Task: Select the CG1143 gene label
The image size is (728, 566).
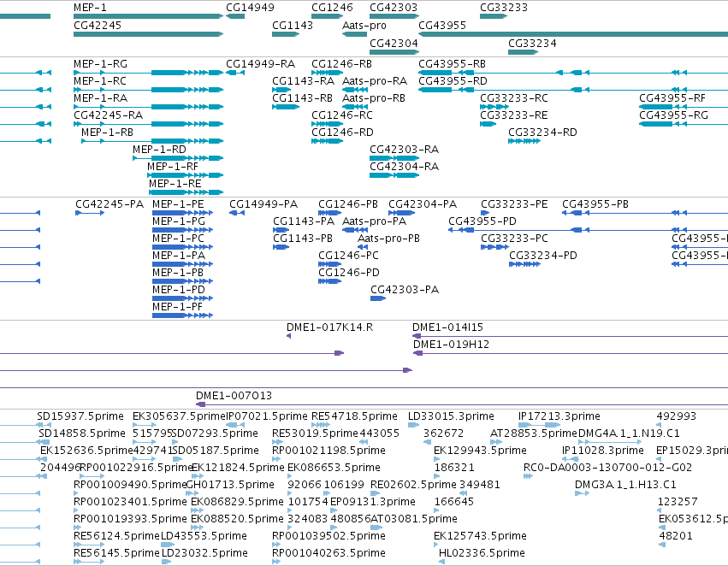Action: tap(293, 25)
